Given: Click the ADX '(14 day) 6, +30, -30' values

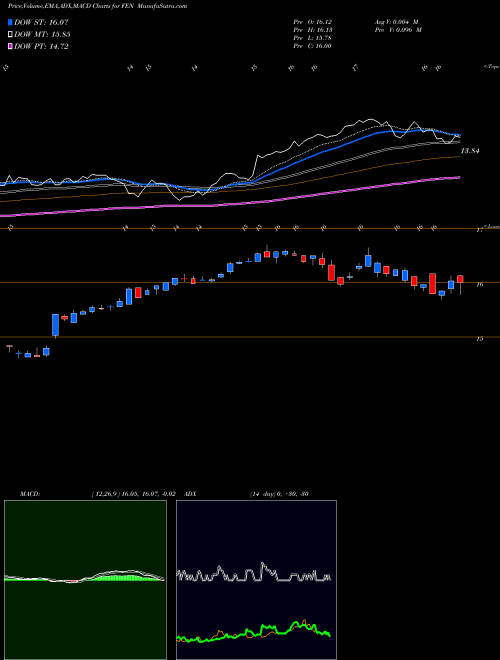Looking at the screenshot, I should pyautogui.click(x=279, y=494).
